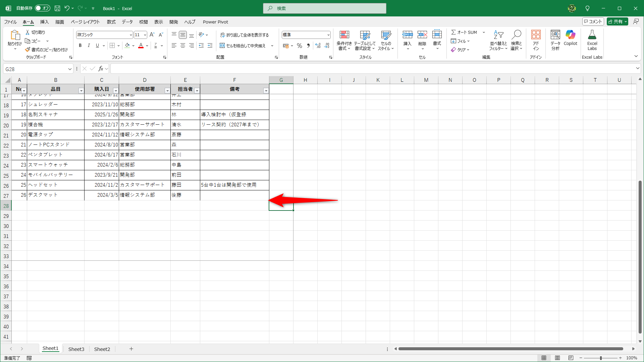Expand the font name combo box
This screenshot has width=644, height=362.
[x=131, y=35]
